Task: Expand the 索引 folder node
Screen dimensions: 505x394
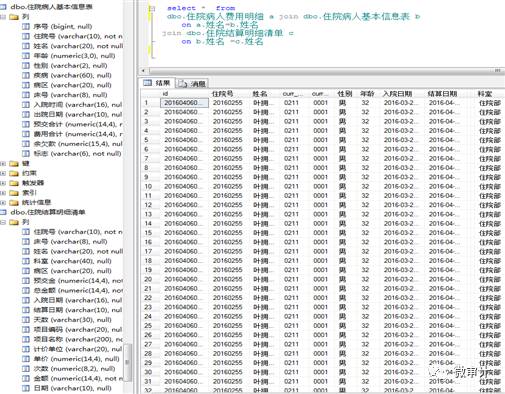Action: (3, 193)
